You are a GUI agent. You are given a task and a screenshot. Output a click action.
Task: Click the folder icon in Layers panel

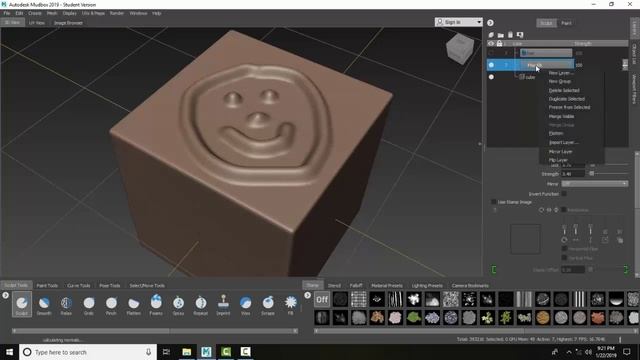tap(500, 35)
